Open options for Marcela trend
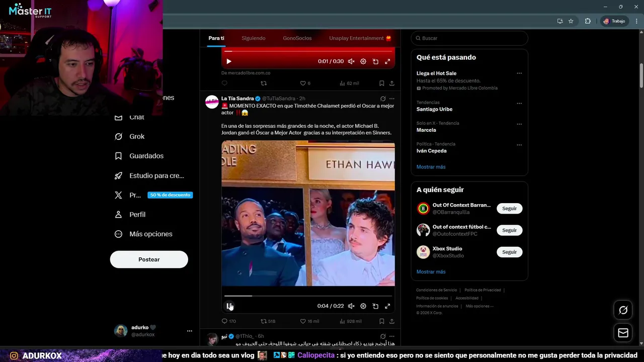This screenshot has height=362, width=644. (x=519, y=124)
